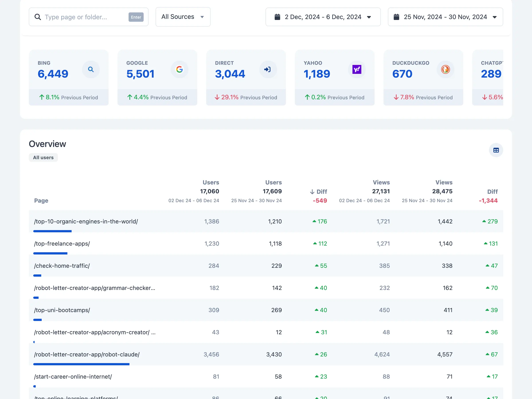Open the /robot-letter-creator-app/robot-claude/ page link
The width and height of the screenshot is (532, 399).
pos(87,354)
